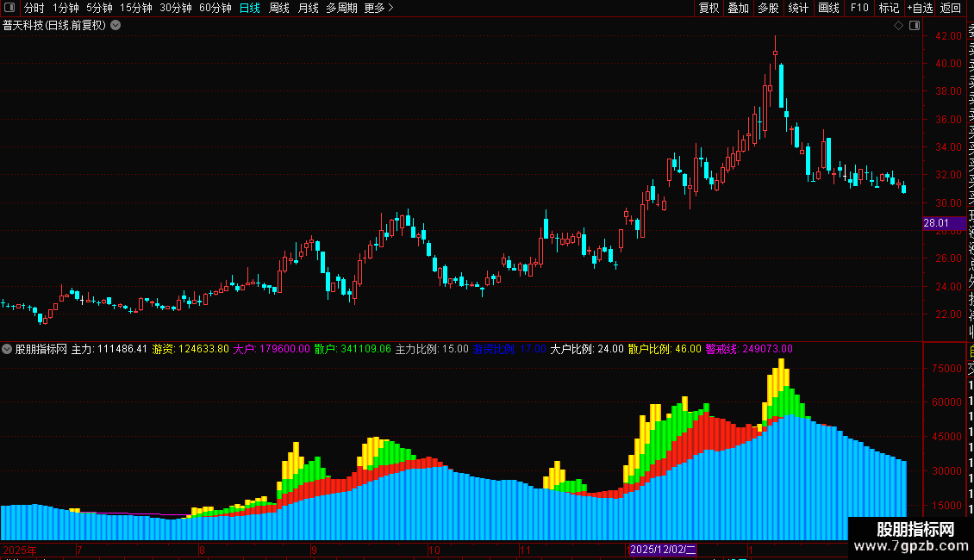
Task: Click the 大户: 179600.00 value
Action: pyautogui.click(x=272, y=349)
